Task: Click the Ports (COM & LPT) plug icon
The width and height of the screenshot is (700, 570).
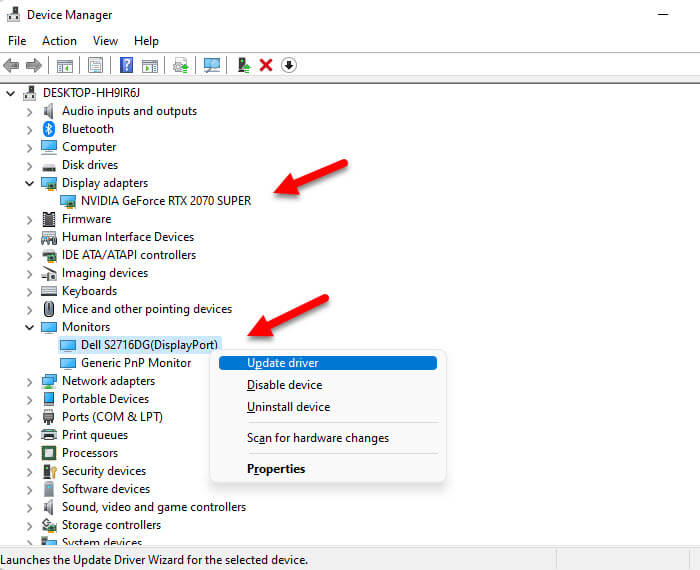Action: click(x=49, y=417)
